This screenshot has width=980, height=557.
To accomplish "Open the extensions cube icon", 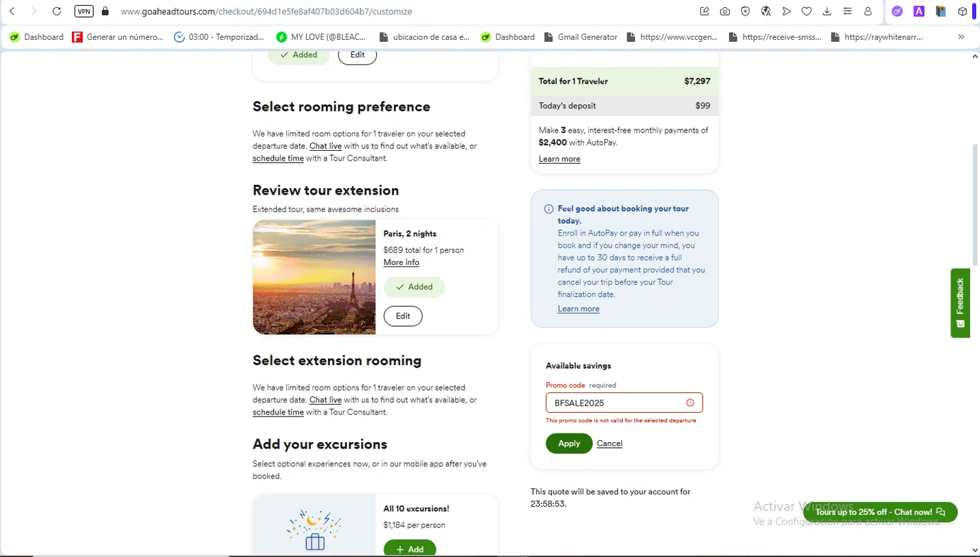I will [962, 11].
